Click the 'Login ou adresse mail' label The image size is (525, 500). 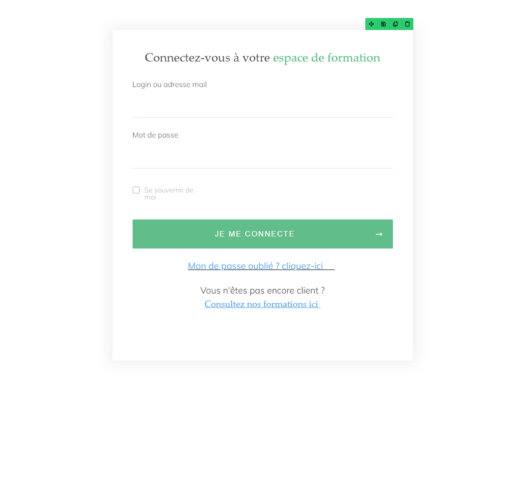pos(169,84)
